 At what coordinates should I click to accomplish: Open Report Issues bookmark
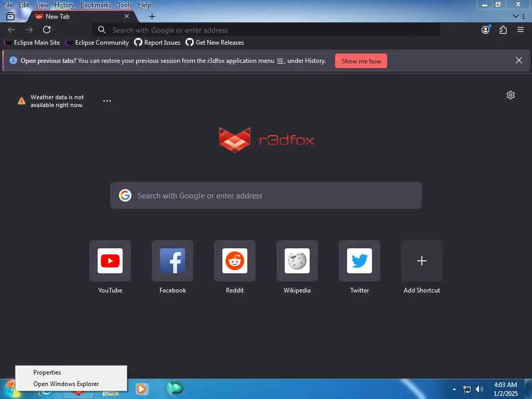(157, 43)
